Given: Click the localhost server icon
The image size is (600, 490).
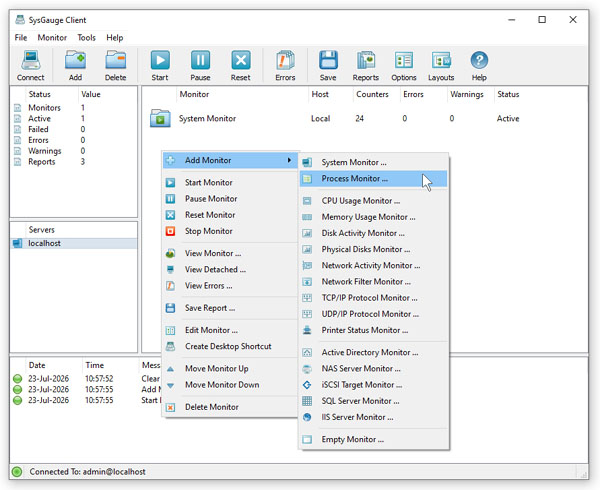Looking at the screenshot, I should tap(18, 243).
